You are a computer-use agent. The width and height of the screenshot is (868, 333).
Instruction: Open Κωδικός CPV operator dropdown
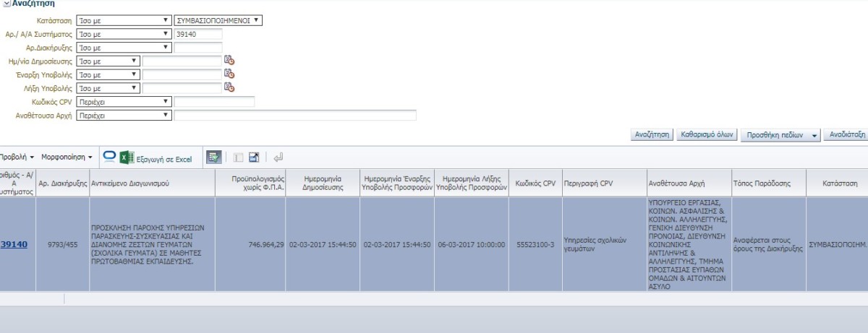[124, 102]
